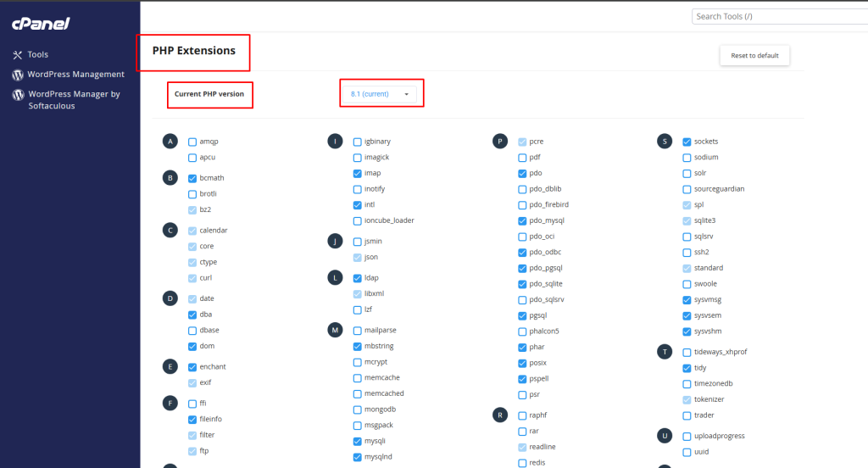Disable the mysqli extension
Image resolution: width=868 pixels, height=468 pixels.
[x=357, y=442]
